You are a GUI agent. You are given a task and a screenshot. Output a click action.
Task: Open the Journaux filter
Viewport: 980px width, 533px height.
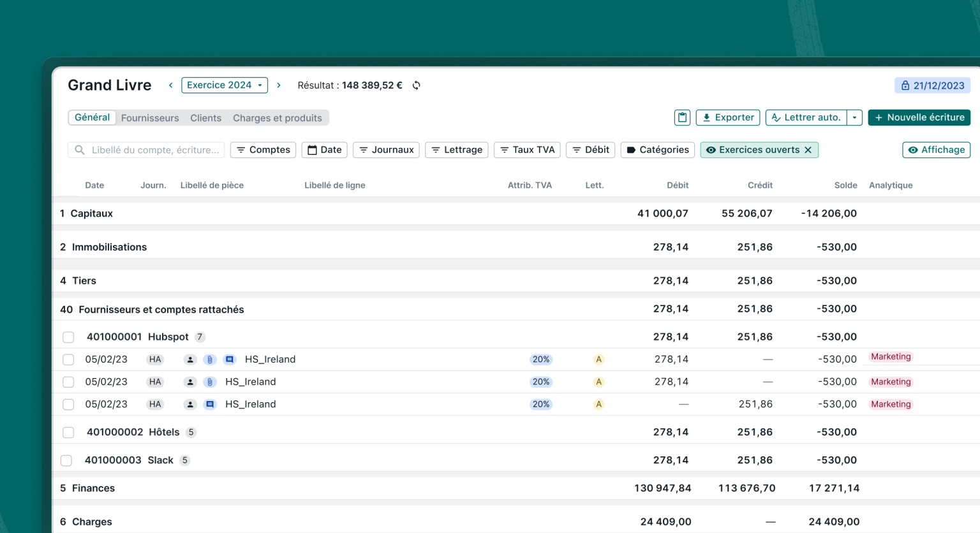click(386, 150)
